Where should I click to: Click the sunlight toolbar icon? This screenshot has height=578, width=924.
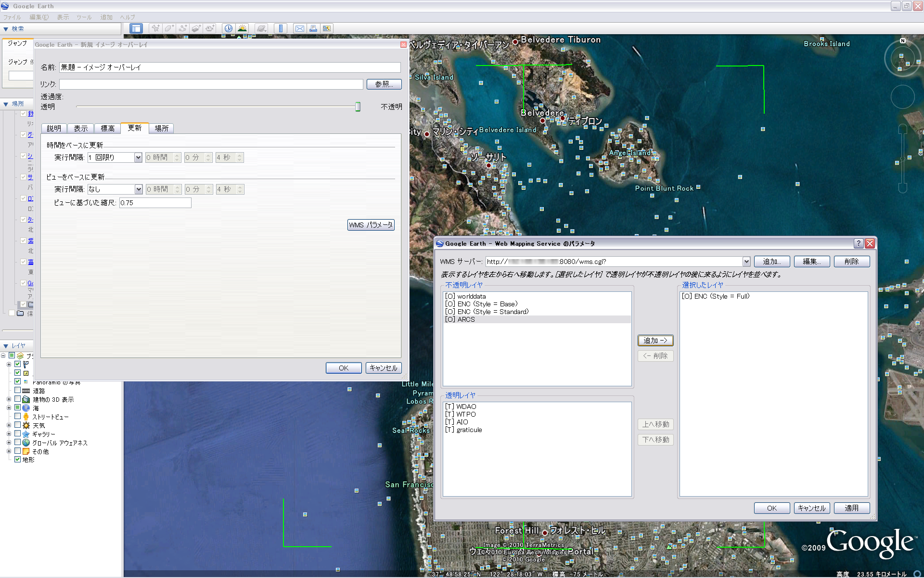[x=242, y=28]
